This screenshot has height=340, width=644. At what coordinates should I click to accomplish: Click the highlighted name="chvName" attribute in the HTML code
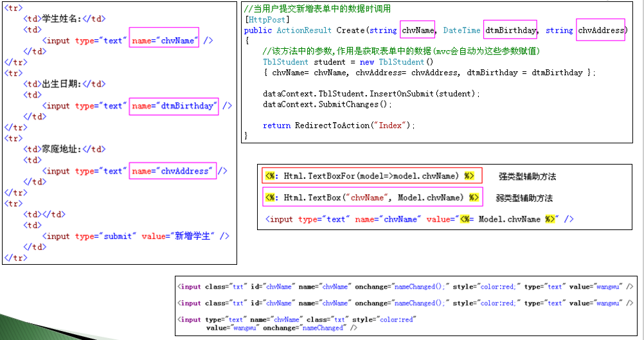click(x=164, y=40)
